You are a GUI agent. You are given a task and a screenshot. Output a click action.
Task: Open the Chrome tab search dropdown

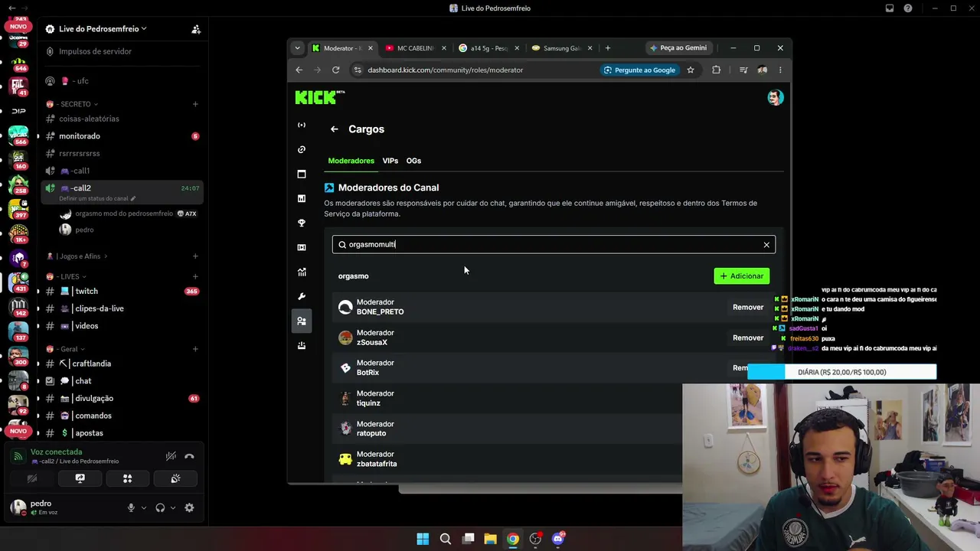click(x=297, y=48)
